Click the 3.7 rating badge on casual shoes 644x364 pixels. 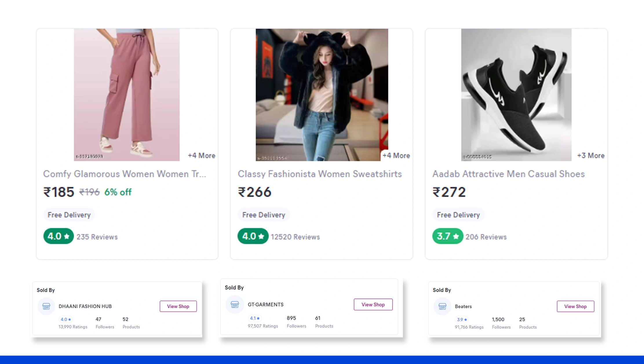[x=447, y=236]
